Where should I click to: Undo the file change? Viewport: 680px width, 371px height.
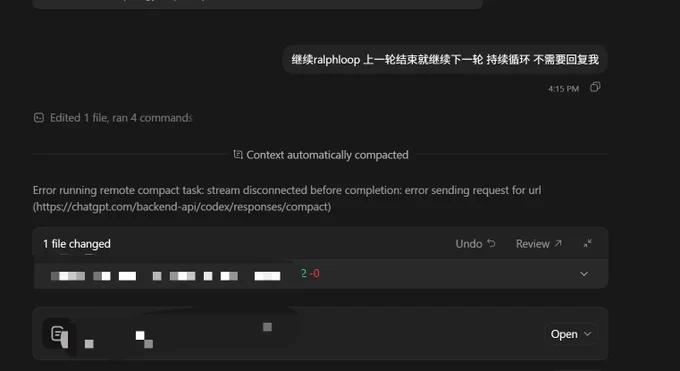475,244
